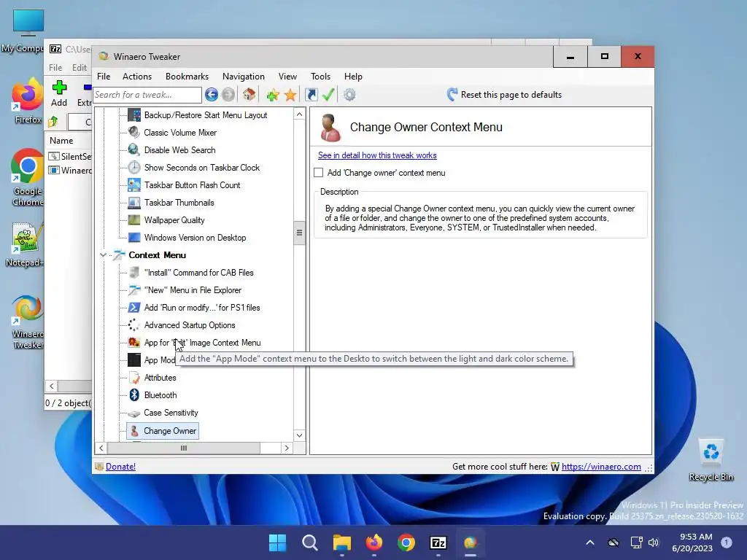This screenshot has width=747, height=560.
Task: Click the Search for a tweak field
Action: click(x=147, y=95)
